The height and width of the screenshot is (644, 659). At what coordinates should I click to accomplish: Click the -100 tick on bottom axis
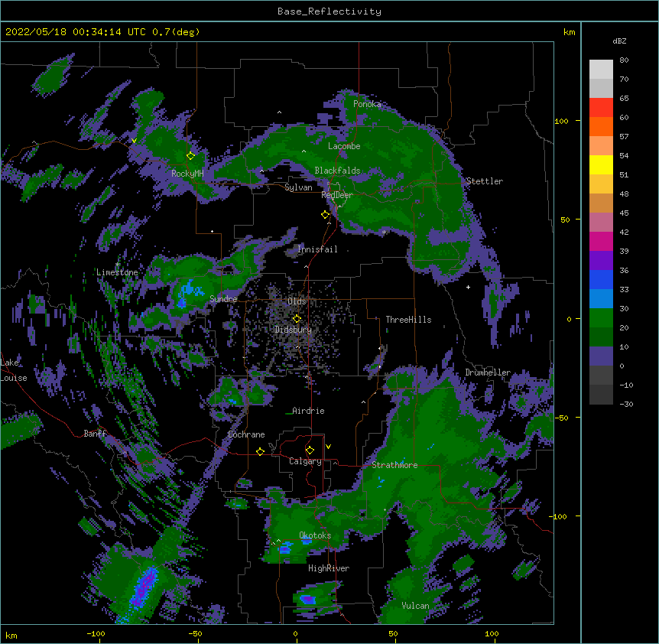coord(96,634)
